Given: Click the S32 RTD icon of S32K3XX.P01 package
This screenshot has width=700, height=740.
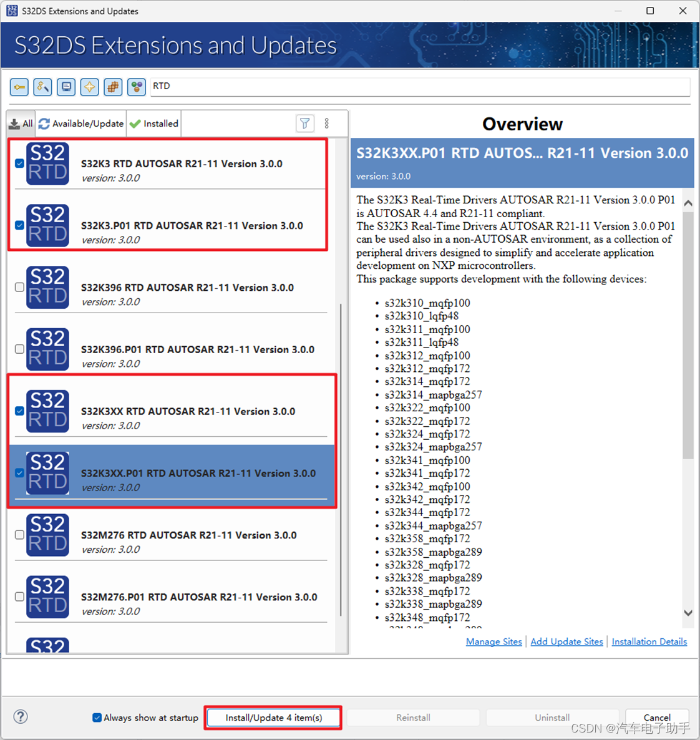Looking at the screenshot, I should (47, 473).
